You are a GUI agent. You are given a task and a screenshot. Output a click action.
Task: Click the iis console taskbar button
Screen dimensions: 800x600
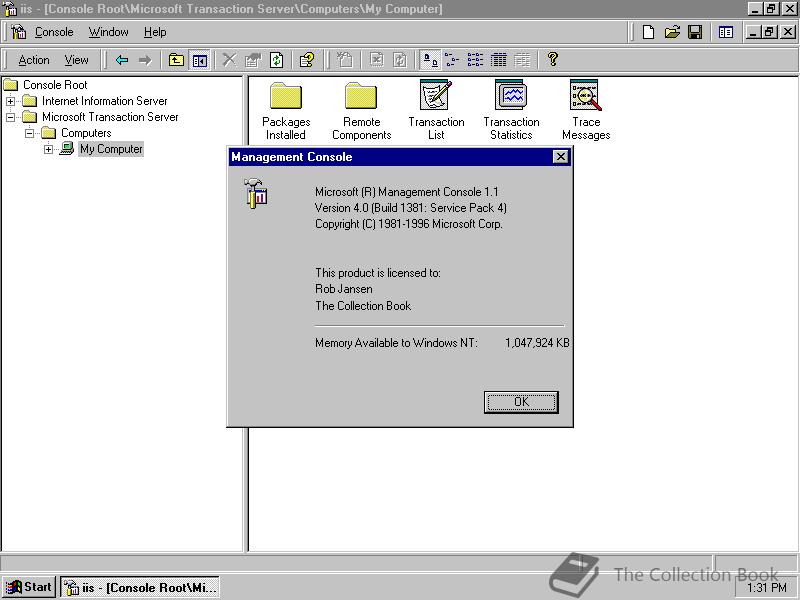click(x=140, y=587)
